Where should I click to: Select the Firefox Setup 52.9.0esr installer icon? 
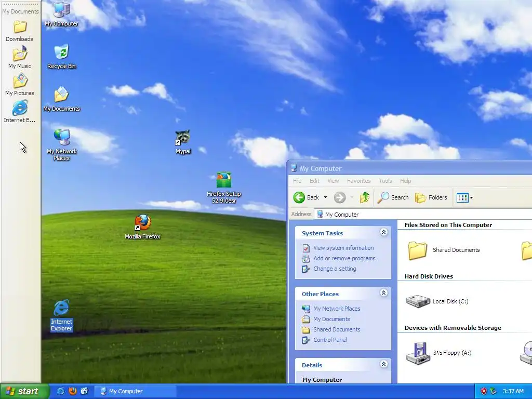click(224, 188)
